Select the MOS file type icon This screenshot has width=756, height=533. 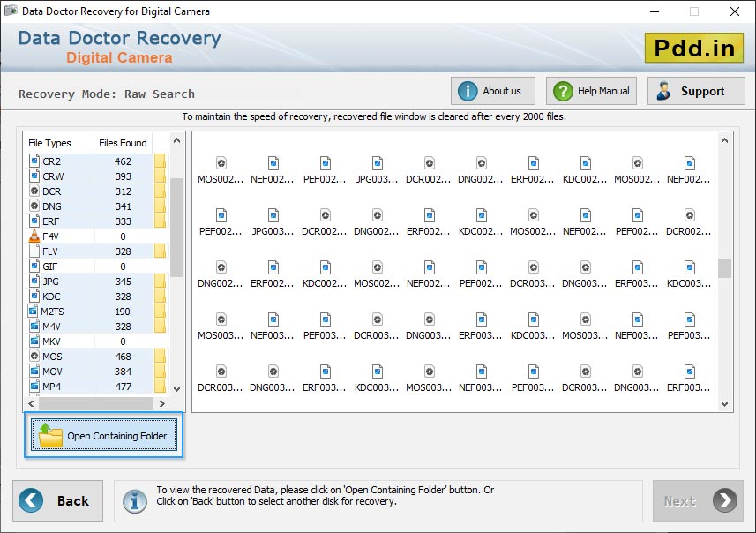(34, 356)
